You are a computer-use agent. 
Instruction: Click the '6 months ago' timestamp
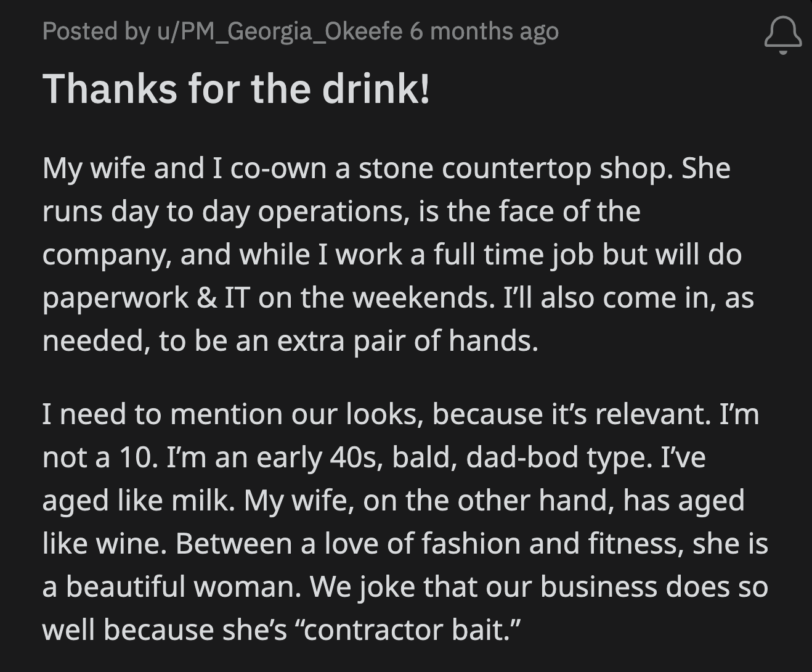pos(484,31)
